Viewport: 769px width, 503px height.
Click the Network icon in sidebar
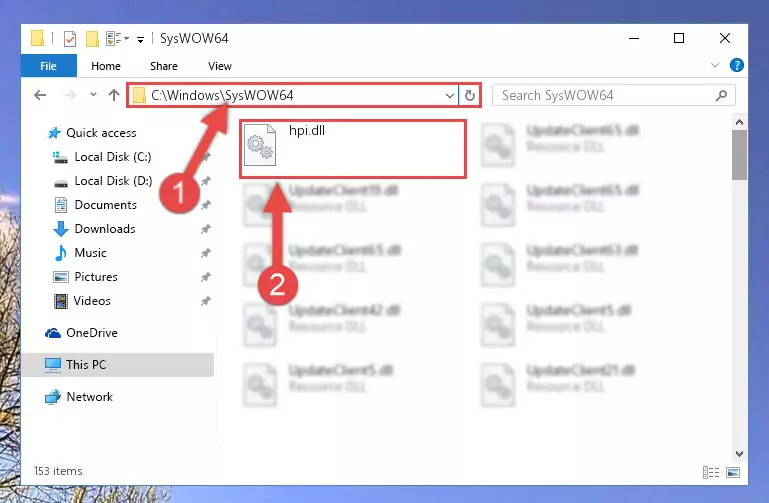(53, 397)
